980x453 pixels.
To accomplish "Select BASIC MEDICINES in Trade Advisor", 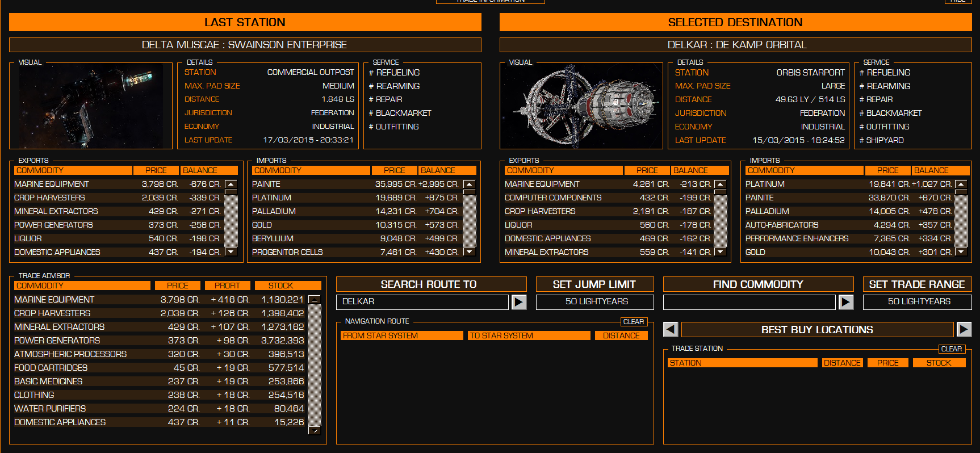I will coord(160,381).
